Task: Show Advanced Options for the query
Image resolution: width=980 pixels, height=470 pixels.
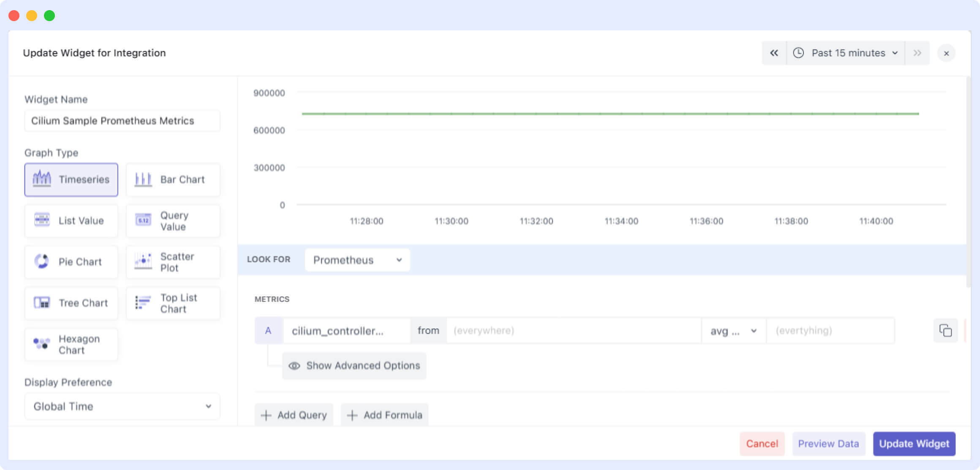Action: [354, 366]
